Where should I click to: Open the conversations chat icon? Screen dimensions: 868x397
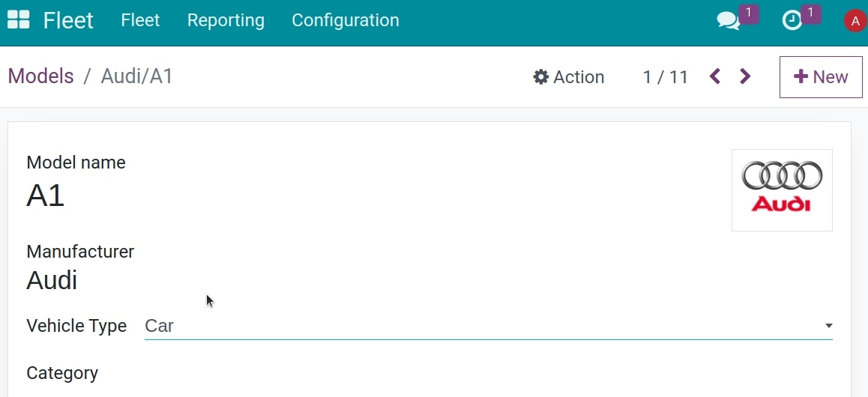click(729, 20)
